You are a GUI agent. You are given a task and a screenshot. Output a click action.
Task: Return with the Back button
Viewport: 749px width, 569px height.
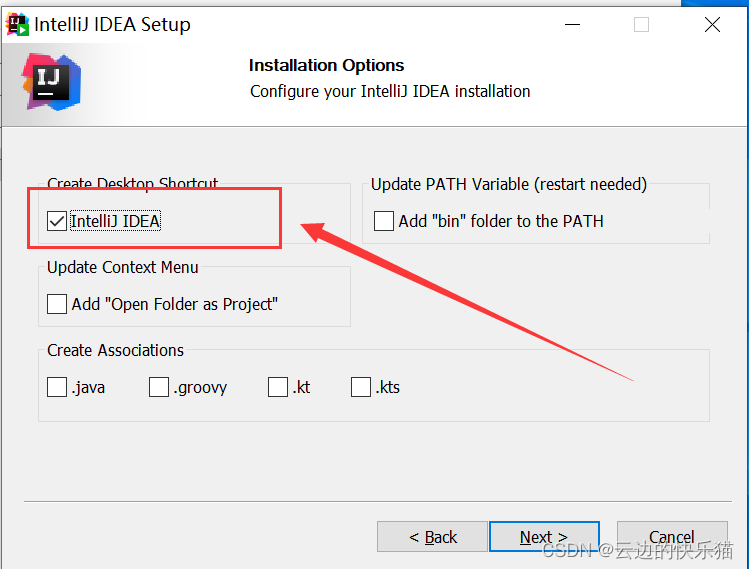432,537
